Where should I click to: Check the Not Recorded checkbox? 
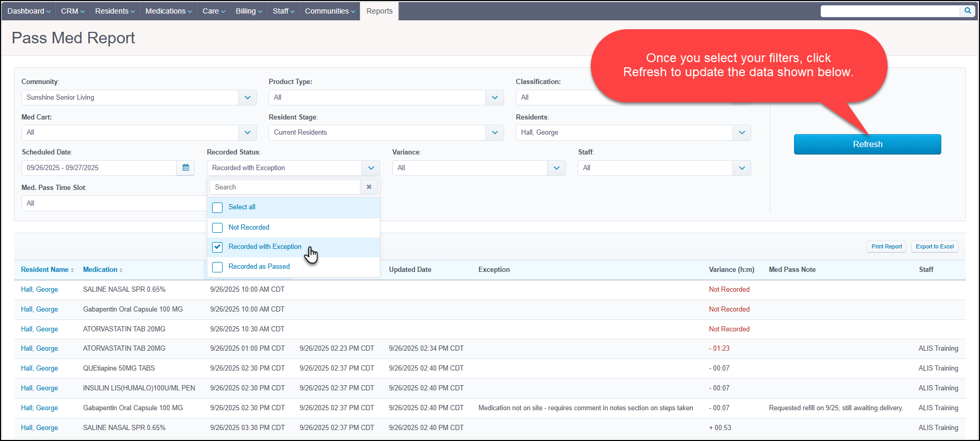coord(217,228)
